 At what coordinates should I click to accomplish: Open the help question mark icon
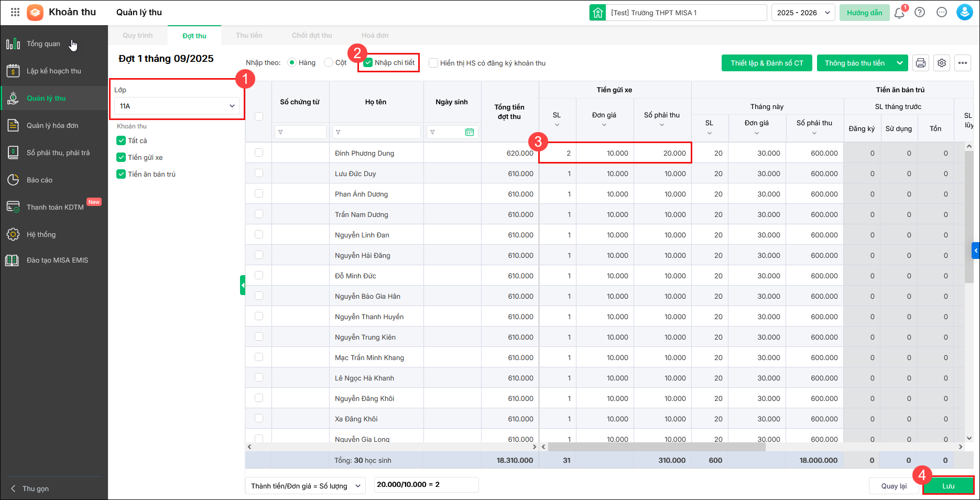click(x=920, y=13)
